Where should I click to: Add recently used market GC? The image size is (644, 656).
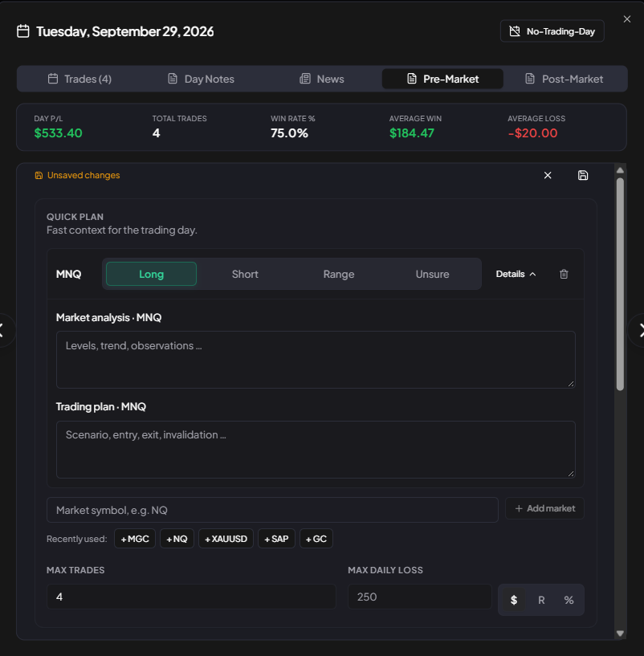point(316,539)
